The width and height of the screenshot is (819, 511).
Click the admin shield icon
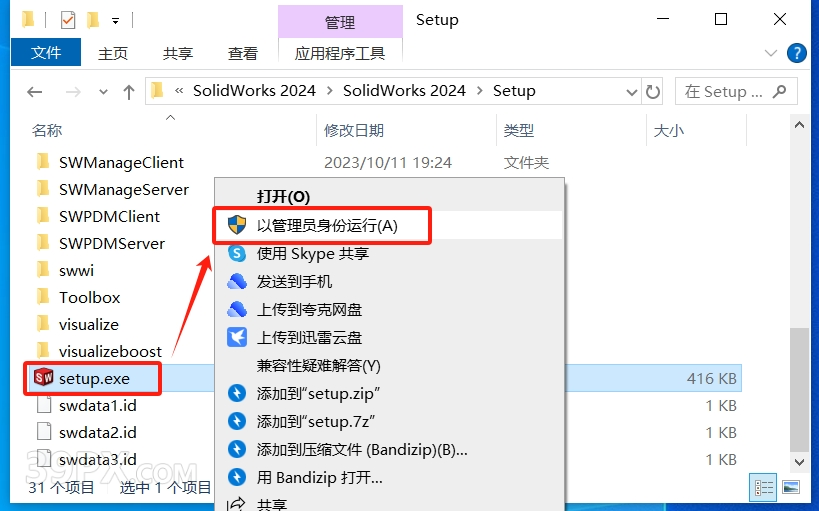pos(237,225)
